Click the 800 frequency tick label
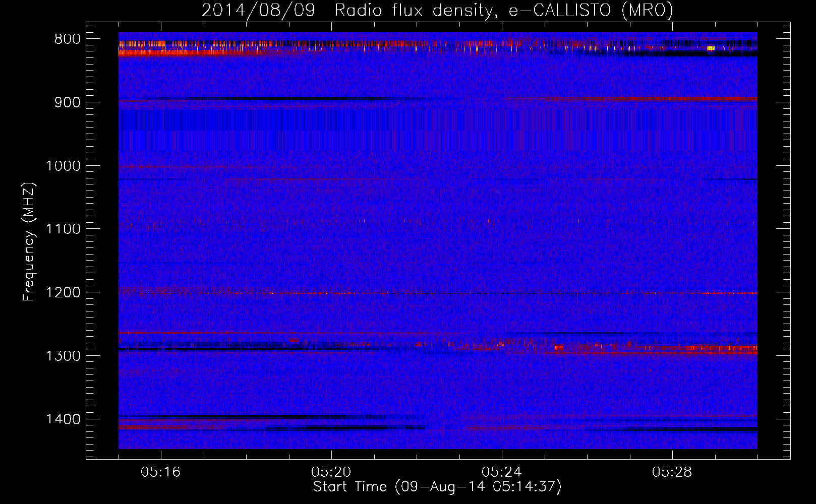This screenshot has height=504, width=816. (x=67, y=39)
